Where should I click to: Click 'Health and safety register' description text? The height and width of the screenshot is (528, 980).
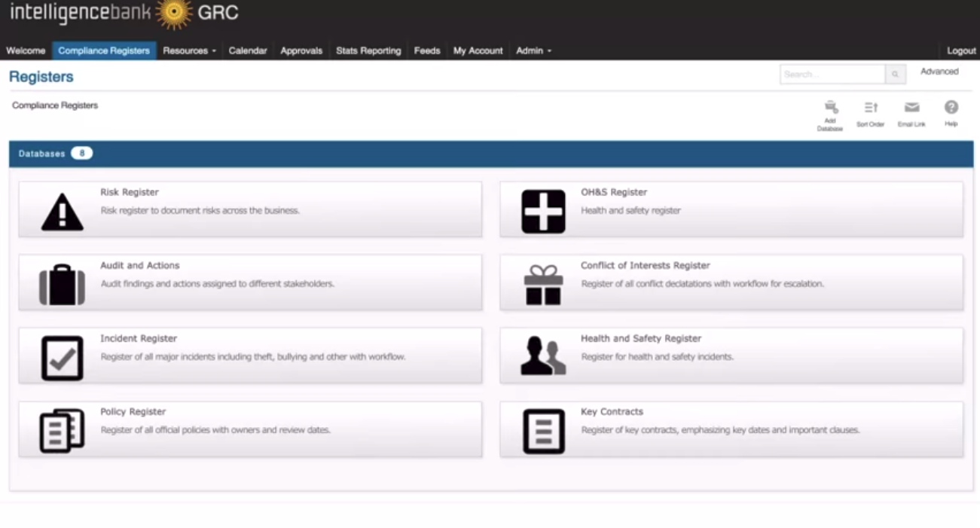click(x=630, y=211)
